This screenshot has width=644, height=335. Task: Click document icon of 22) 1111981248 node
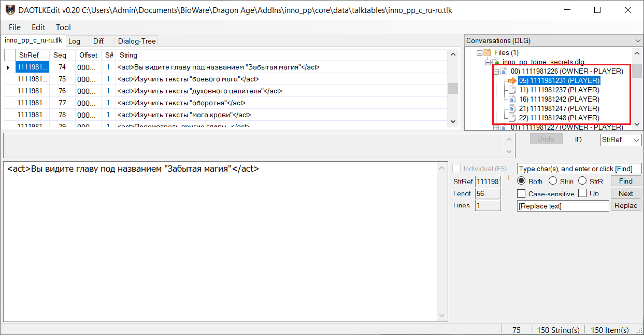pyautogui.click(x=513, y=118)
